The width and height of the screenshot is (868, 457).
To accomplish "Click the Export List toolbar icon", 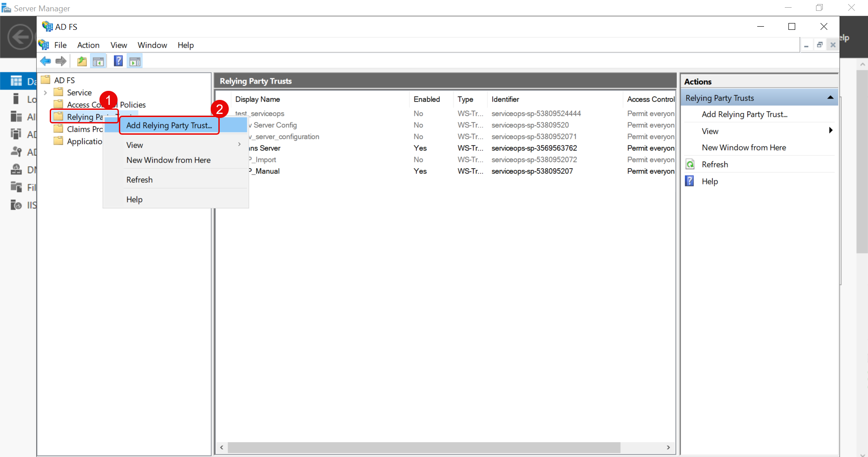I will pyautogui.click(x=82, y=61).
